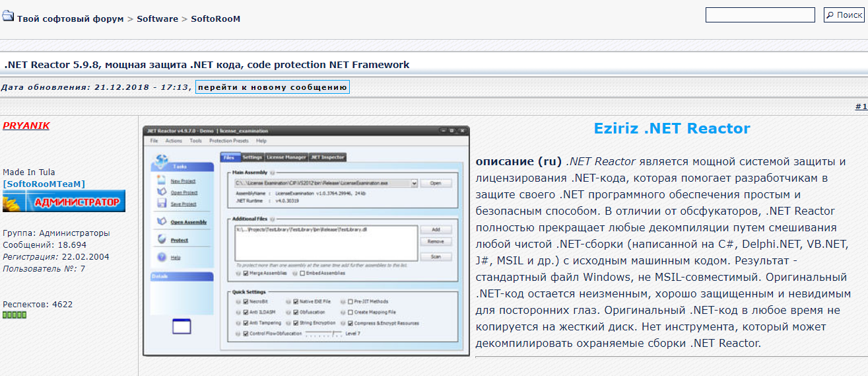Click the 'Поиск' search button
This screenshot has width=868, height=376.
[844, 15]
